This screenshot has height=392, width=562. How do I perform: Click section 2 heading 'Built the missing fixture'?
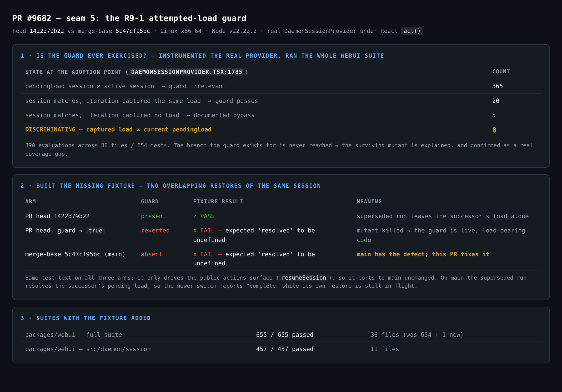tap(171, 186)
